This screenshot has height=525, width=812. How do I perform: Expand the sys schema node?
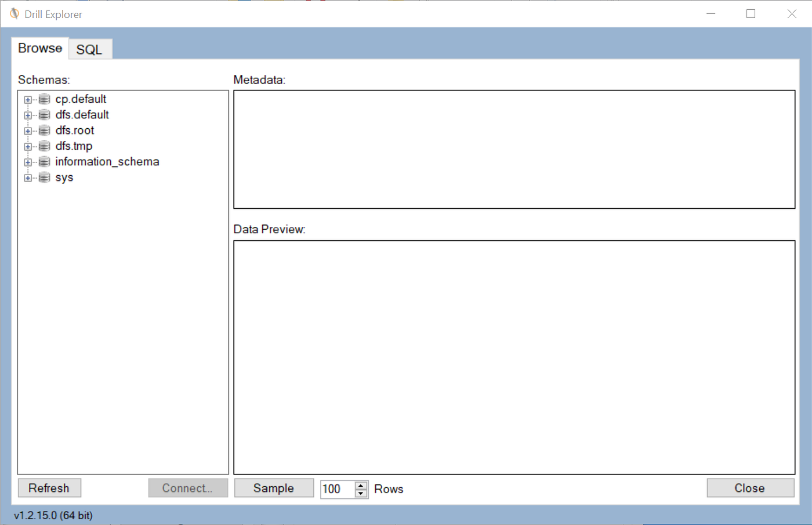coord(27,177)
